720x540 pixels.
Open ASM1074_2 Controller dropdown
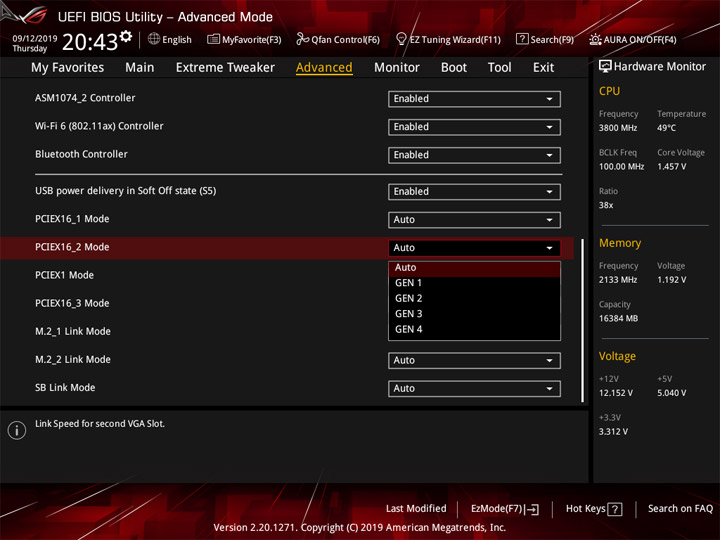point(474,99)
